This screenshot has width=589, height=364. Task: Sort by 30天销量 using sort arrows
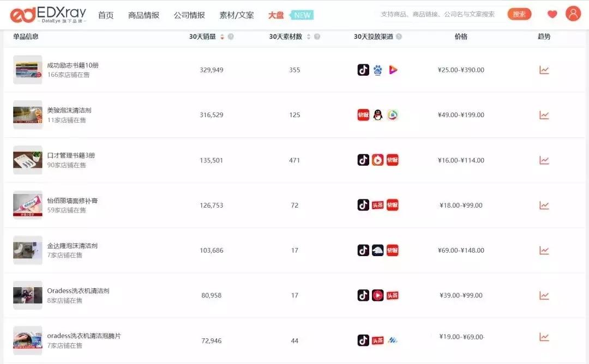222,37
